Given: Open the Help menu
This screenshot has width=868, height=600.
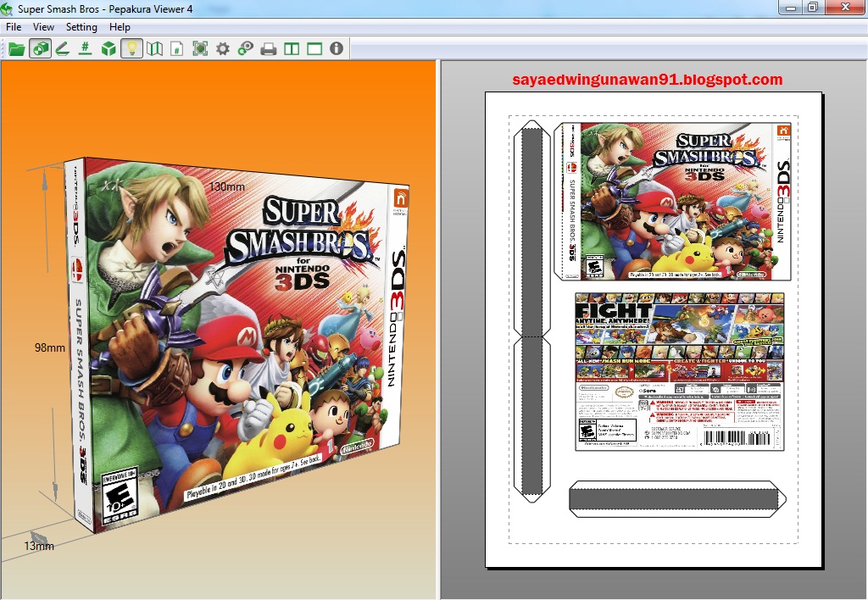Looking at the screenshot, I should tap(120, 26).
